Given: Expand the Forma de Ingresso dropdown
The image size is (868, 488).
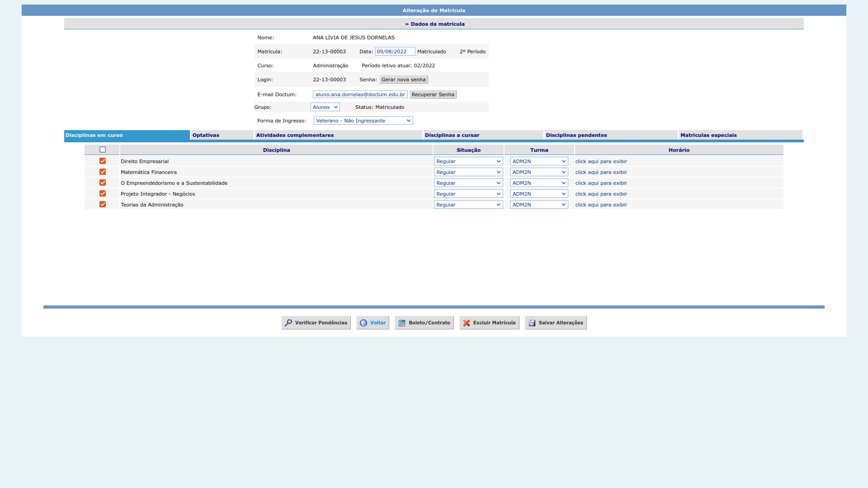Looking at the screenshot, I should [x=363, y=121].
